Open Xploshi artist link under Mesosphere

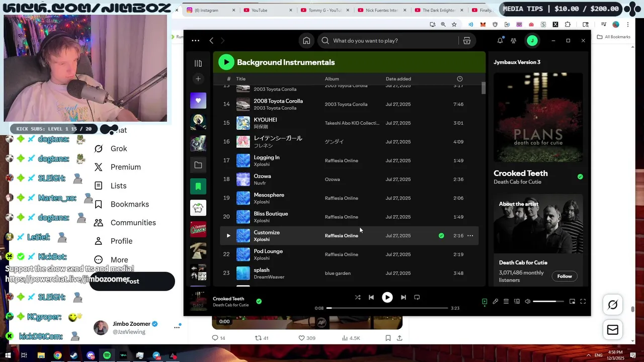(x=262, y=202)
